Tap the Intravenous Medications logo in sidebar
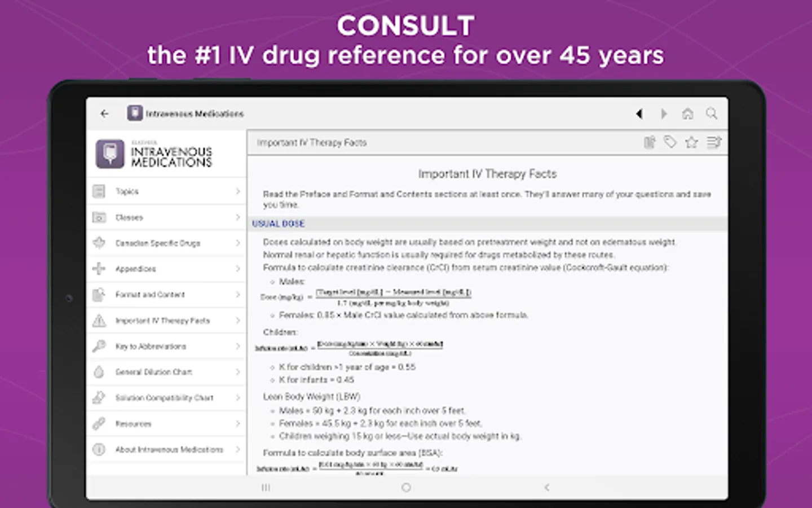The width and height of the screenshot is (812, 508). coord(154,154)
